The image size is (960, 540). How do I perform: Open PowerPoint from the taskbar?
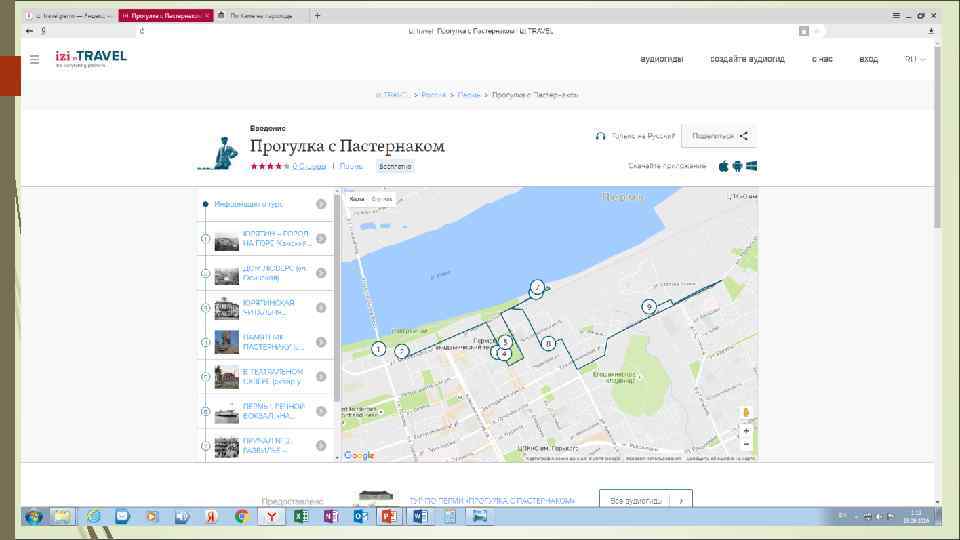click(x=389, y=517)
